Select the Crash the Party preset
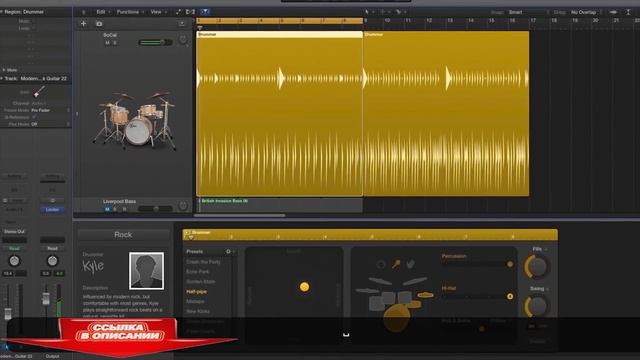The width and height of the screenshot is (640, 360). pyautogui.click(x=203, y=262)
